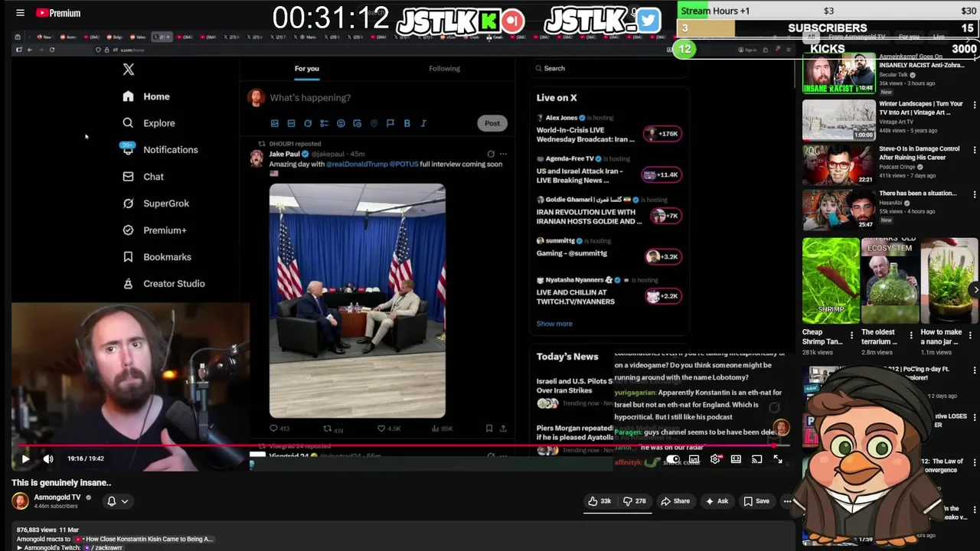Save the video to a playlist
The width and height of the screenshot is (980, 551).
click(756, 501)
